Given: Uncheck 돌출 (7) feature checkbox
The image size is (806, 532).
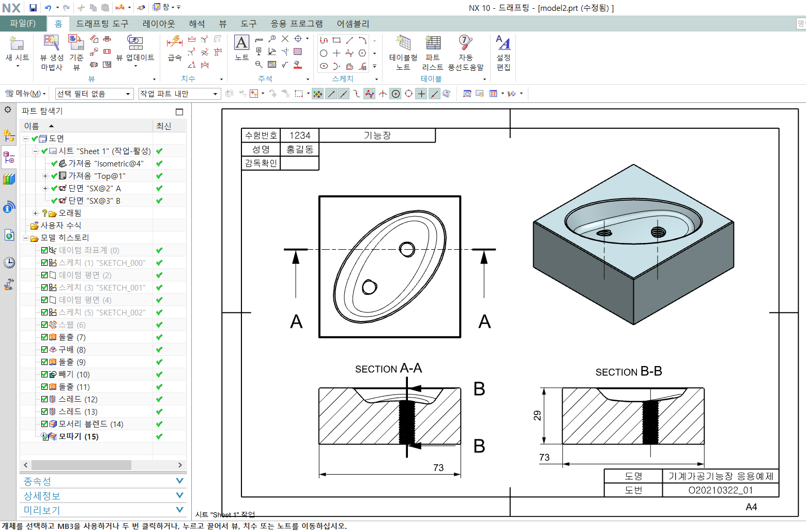Looking at the screenshot, I should pyautogui.click(x=44, y=337).
